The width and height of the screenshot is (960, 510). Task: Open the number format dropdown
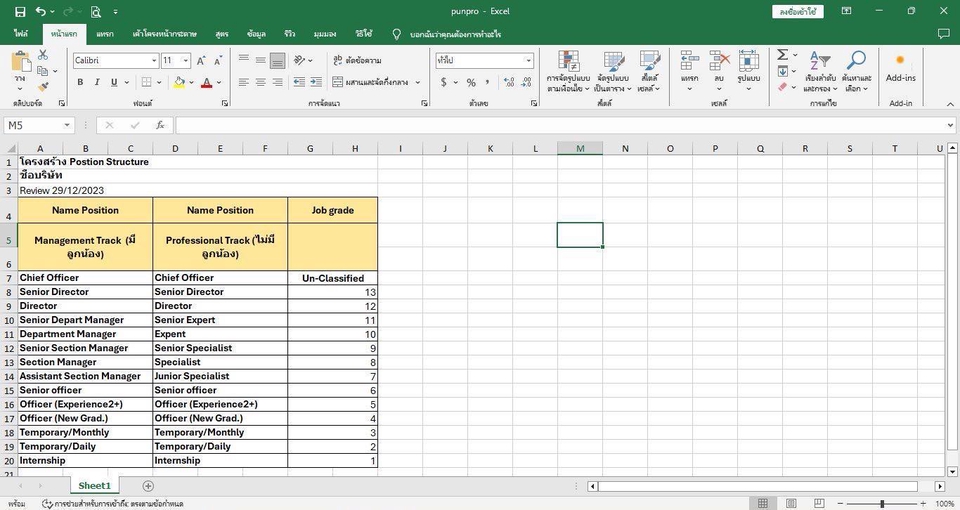tap(528, 61)
